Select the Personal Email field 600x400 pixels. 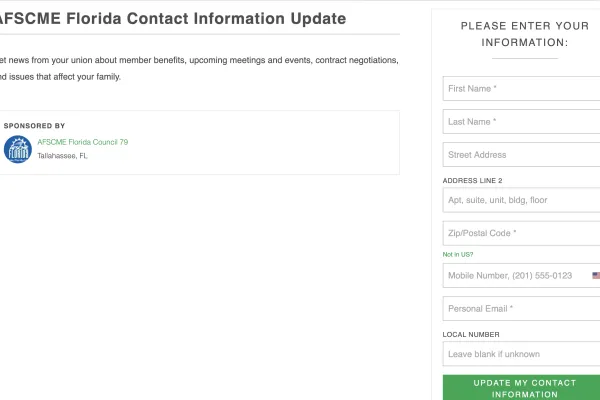pos(520,308)
